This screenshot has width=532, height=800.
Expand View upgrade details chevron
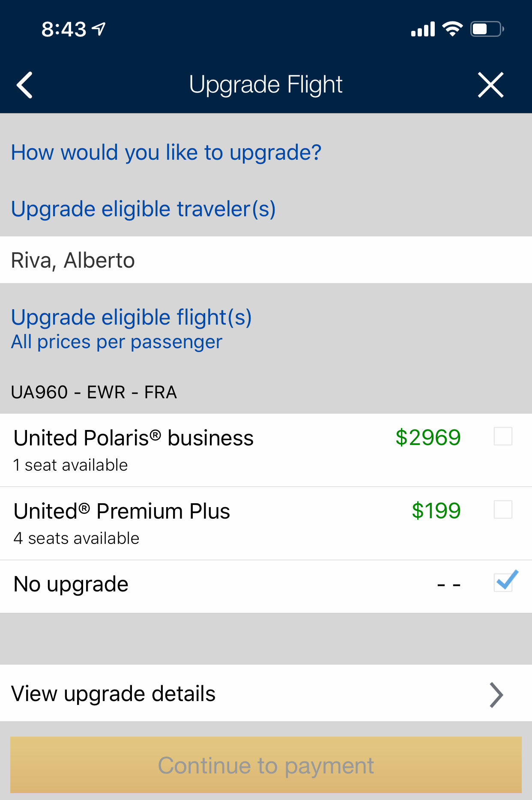point(496,695)
